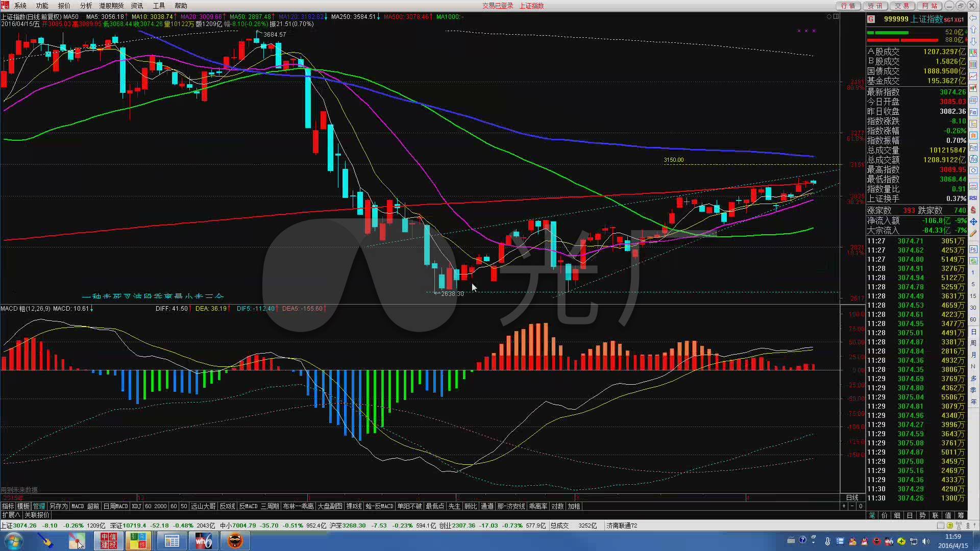
Task: Switch to 30-minute period
Action: (x=973, y=308)
